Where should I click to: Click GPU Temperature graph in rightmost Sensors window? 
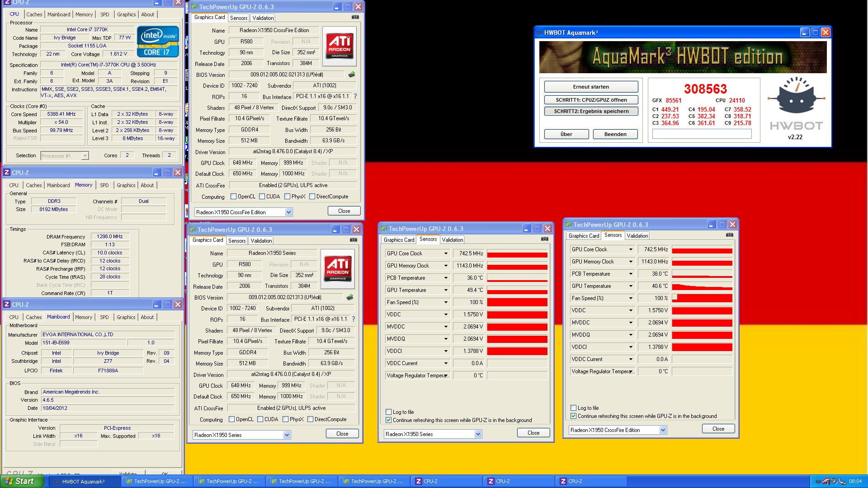702,286
